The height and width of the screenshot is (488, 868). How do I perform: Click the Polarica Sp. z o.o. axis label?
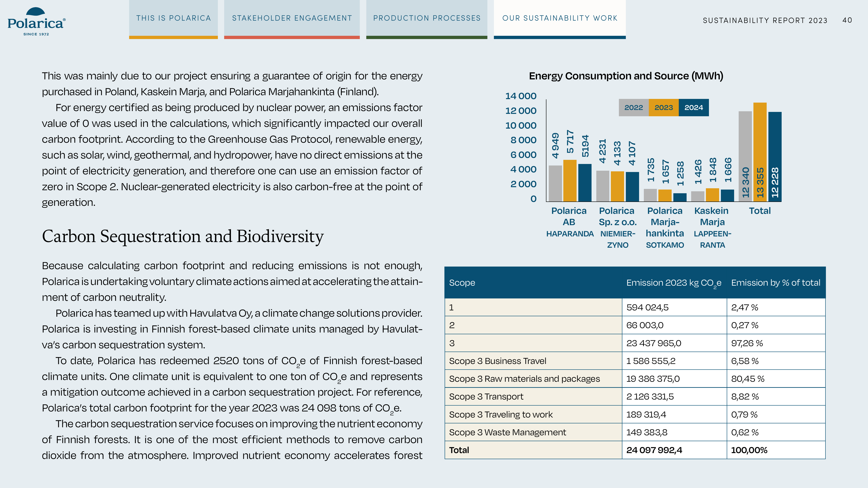618,227
